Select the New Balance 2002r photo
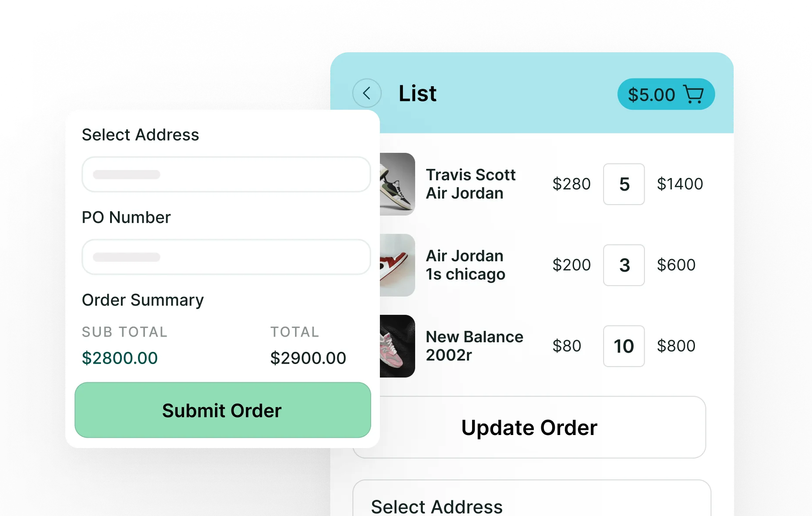 [396, 346]
